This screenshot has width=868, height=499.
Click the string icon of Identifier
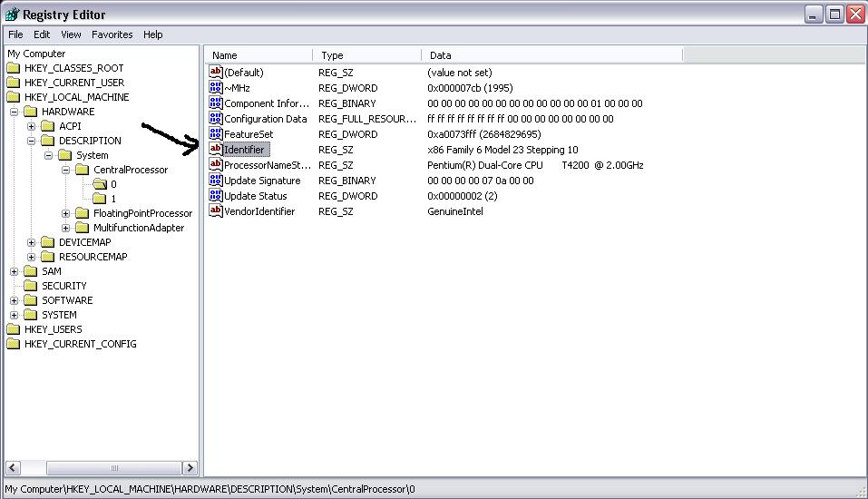coord(215,149)
